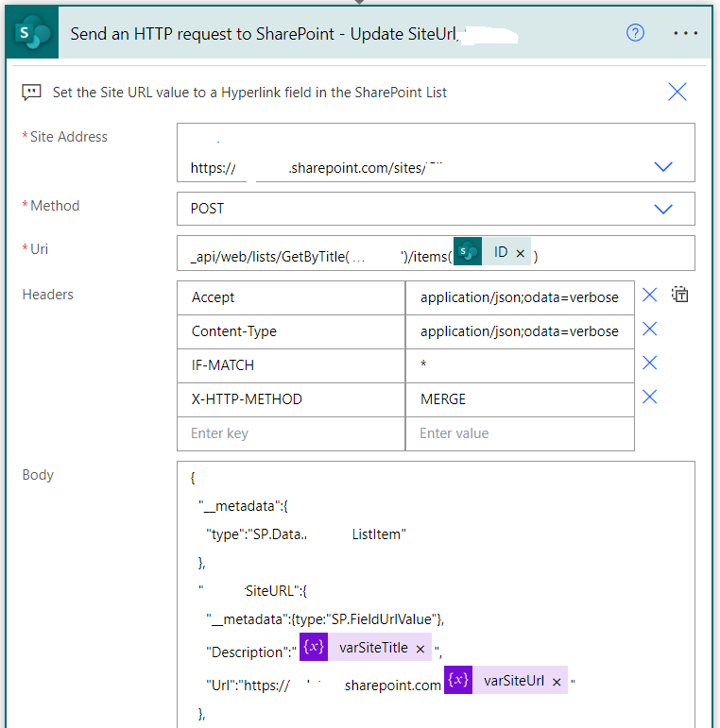Click the comment bubble icon
The height and width of the screenshot is (728, 720).
(31, 93)
